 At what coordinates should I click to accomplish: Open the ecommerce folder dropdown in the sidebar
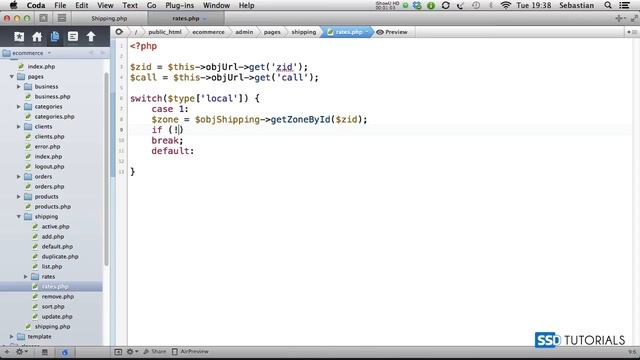28,53
